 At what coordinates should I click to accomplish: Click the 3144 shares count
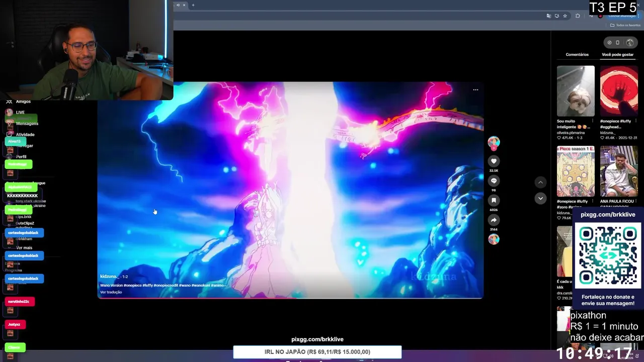(494, 229)
